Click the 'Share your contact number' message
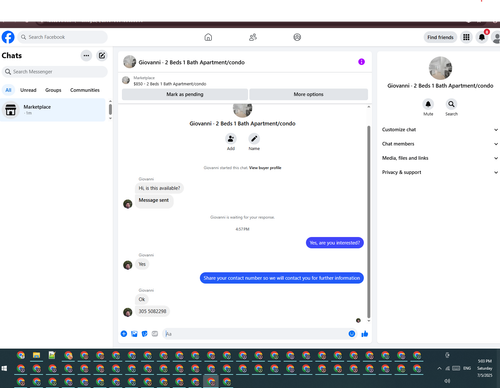The image size is (500, 388). [282, 278]
